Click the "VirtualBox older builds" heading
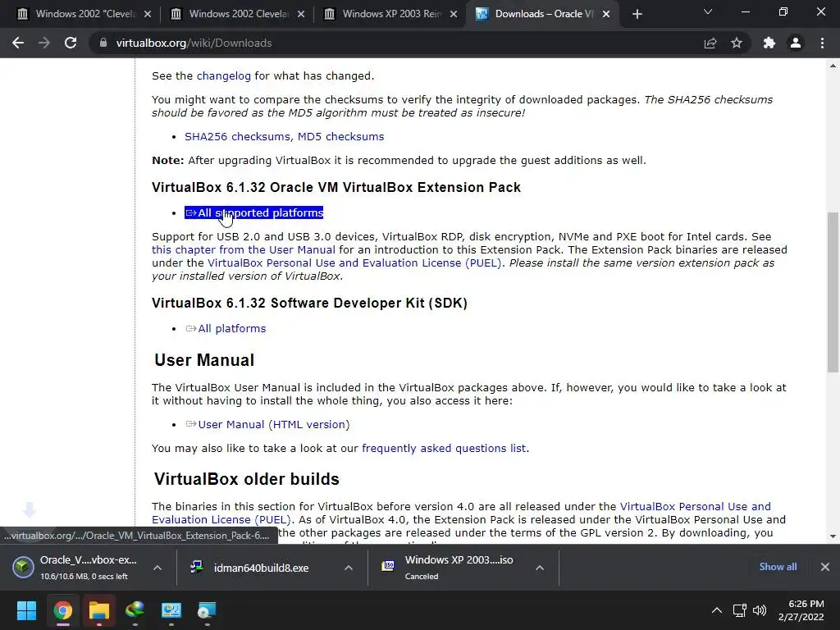 246,479
